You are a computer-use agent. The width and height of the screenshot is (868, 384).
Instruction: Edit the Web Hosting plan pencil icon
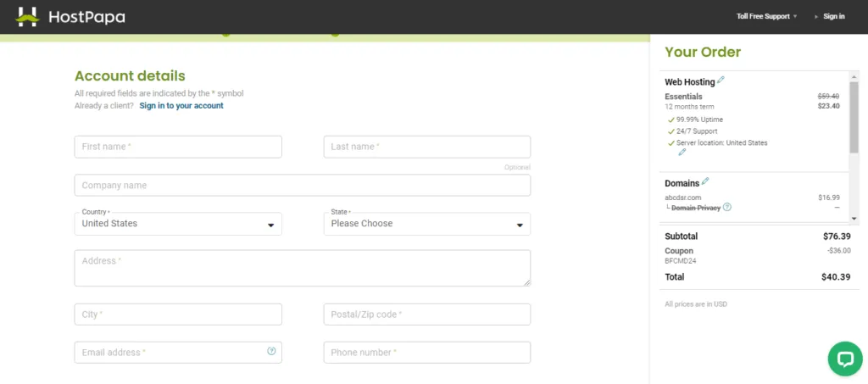tap(721, 81)
